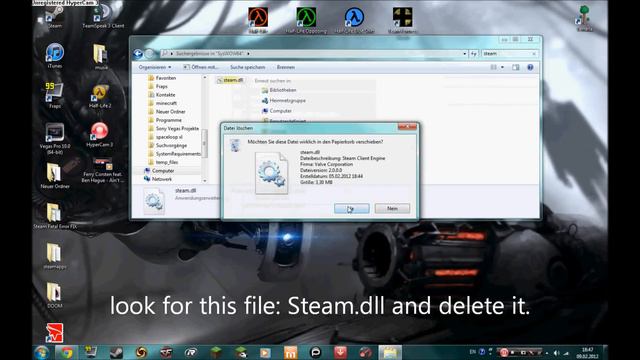
Task: Click the address bar path Suchergebnisse
Action: tap(209, 53)
